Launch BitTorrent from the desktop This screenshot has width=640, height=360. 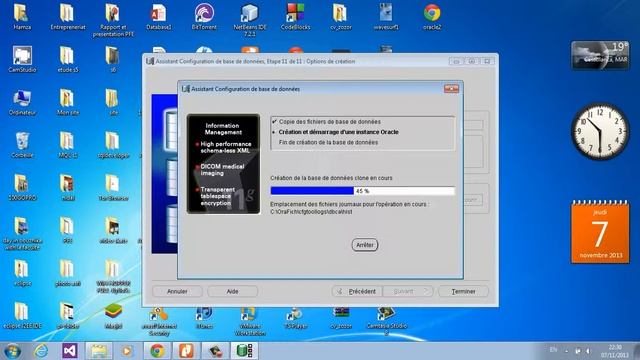[x=204, y=17]
